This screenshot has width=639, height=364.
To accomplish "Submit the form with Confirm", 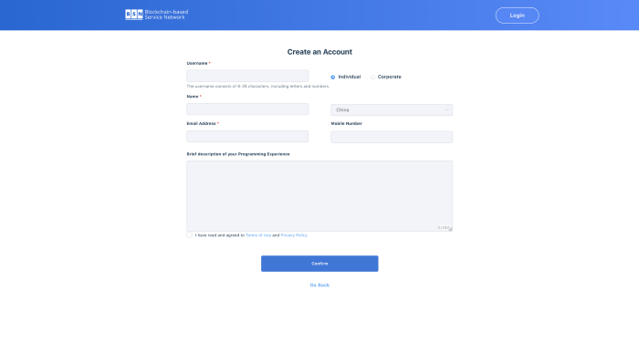I will (x=319, y=264).
